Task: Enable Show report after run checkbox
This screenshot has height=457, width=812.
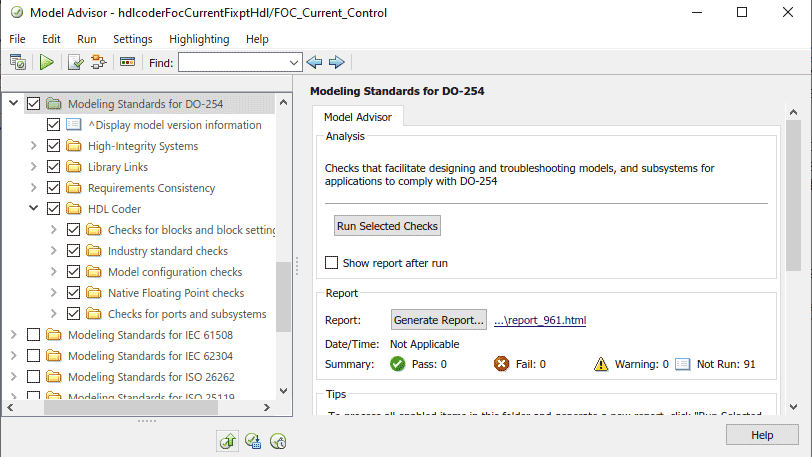Action: pos(332,263)
